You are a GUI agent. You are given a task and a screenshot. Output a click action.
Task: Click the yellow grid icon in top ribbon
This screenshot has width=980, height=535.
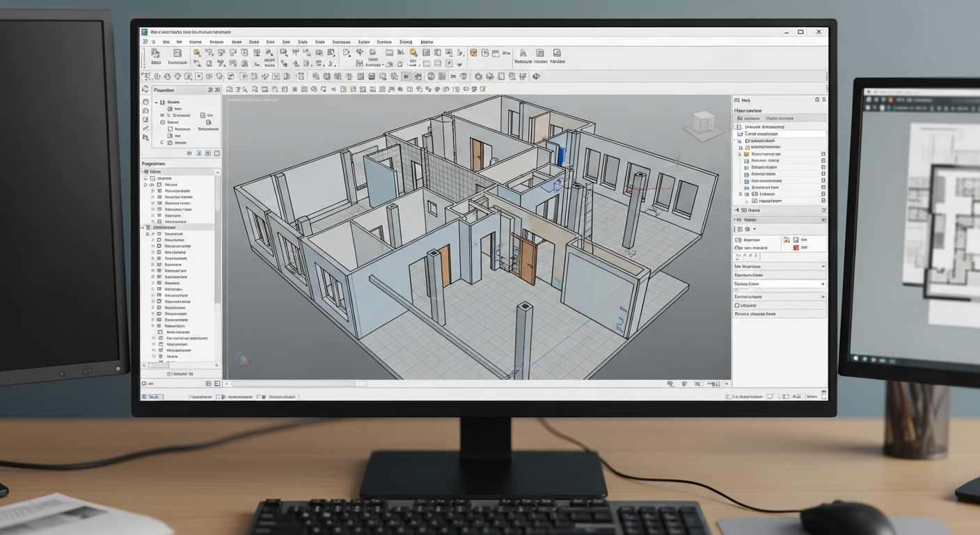473,53
